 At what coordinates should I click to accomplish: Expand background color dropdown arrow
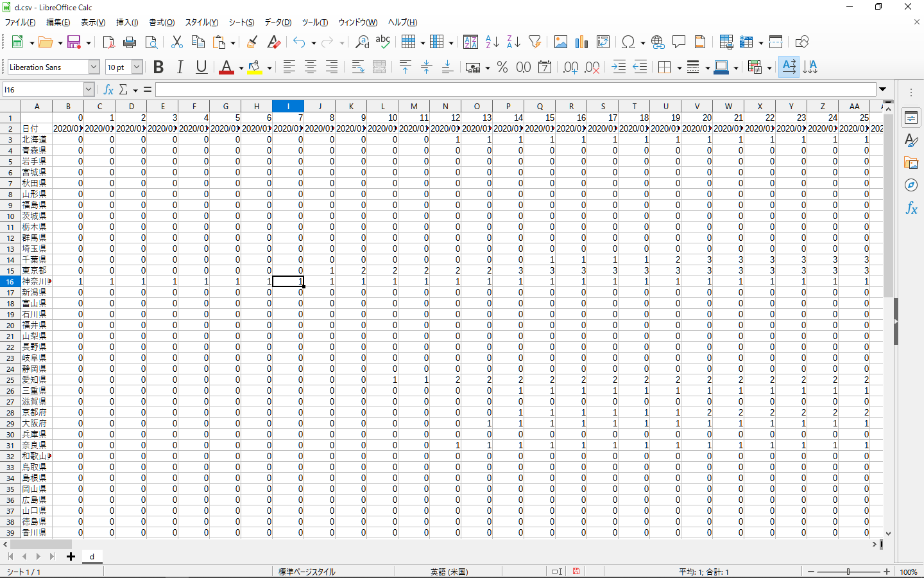[269, 68]
